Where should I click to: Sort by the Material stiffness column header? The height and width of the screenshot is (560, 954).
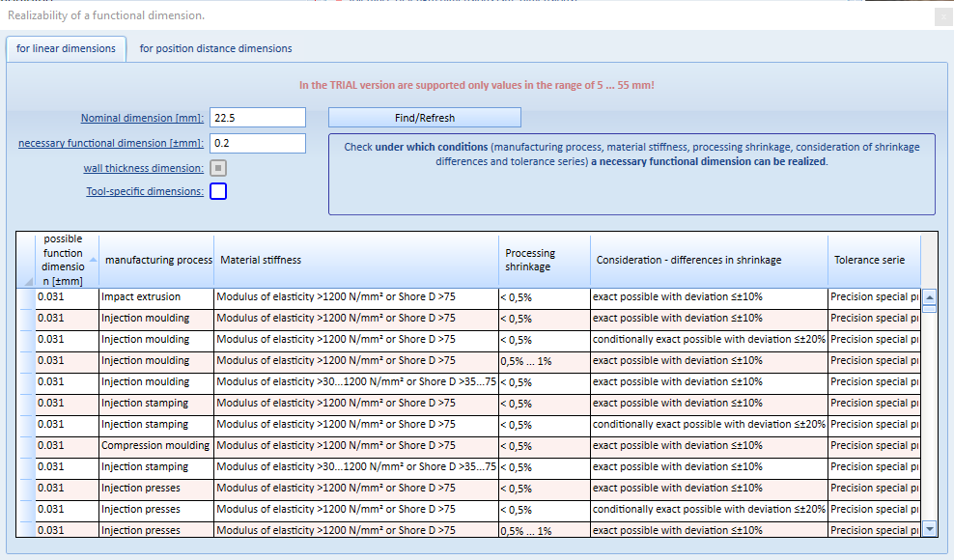pos(356,261)
